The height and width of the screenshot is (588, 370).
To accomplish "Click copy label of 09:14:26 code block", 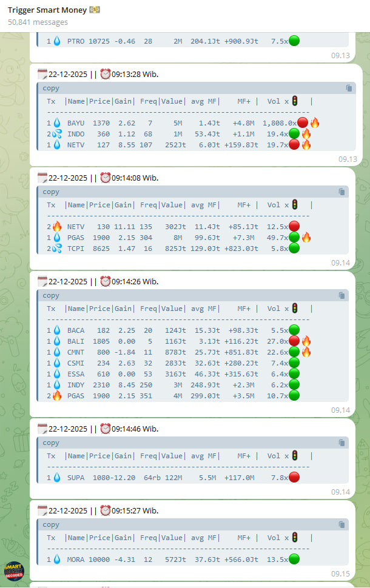I will (51, 295).
